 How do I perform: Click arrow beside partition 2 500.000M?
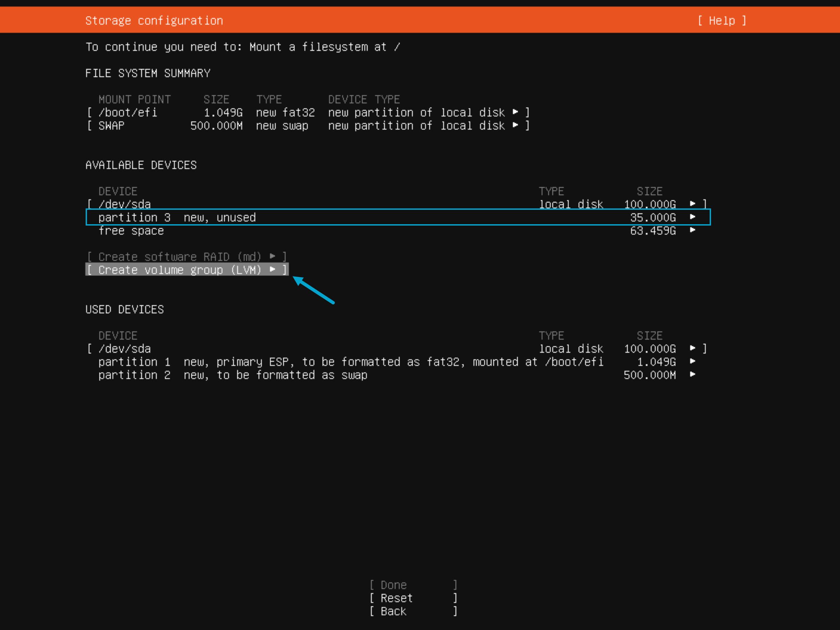[692, 375]
